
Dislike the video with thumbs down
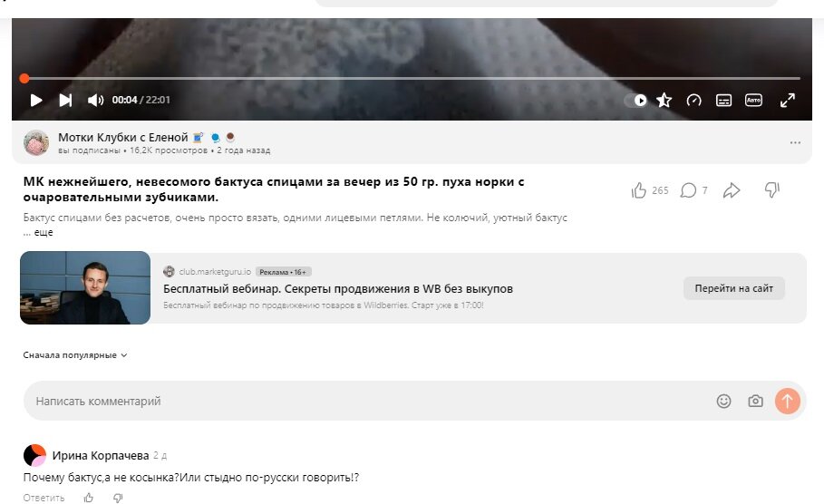tap(772, 189)
